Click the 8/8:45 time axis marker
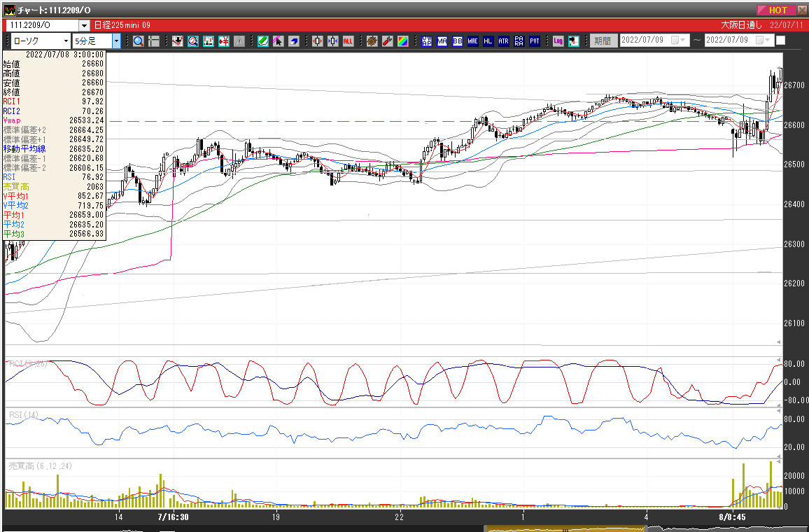The width and height of the screenshot is (809, 532). (x=731, y=517)
